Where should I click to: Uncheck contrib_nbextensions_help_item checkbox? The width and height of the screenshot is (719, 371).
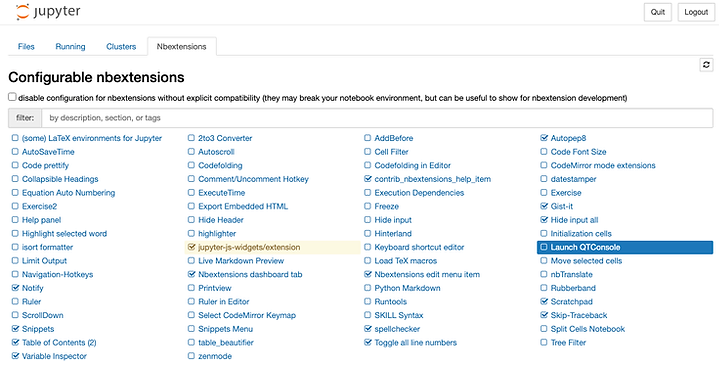tap(367, 178)
